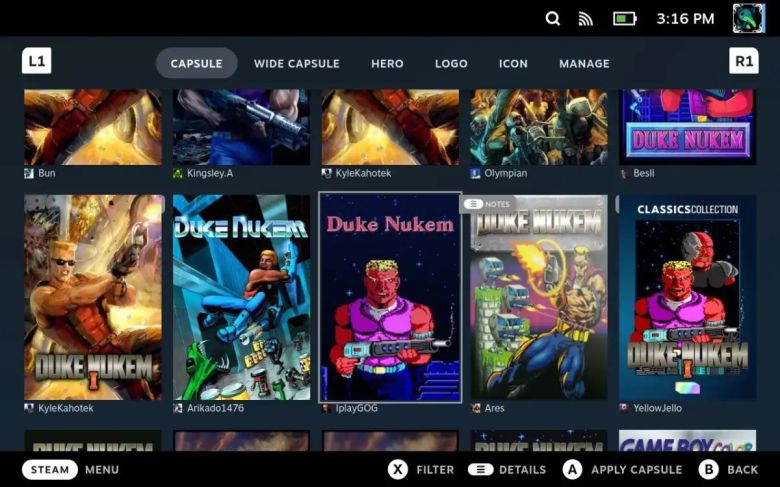Open the Manage tab
Image resolution: width=780 pixels, height=487 pixels.
coord(584,63)
